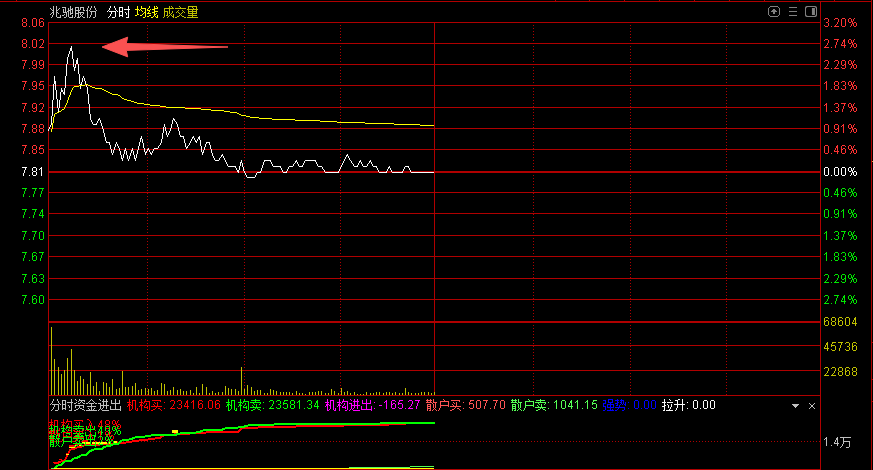This screenshot has height=470, width=873.
Task: Click the 8.06 price axis label
Action: coord(33,22)
